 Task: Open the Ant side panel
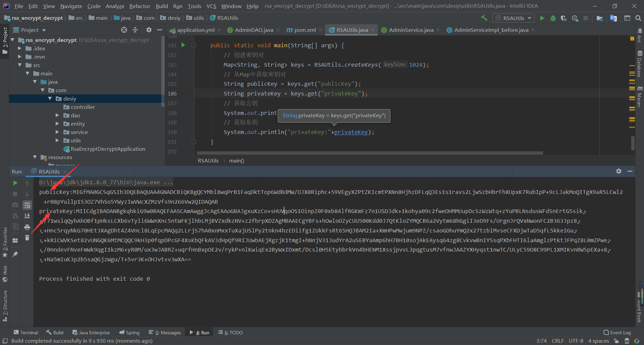point(640,36)
